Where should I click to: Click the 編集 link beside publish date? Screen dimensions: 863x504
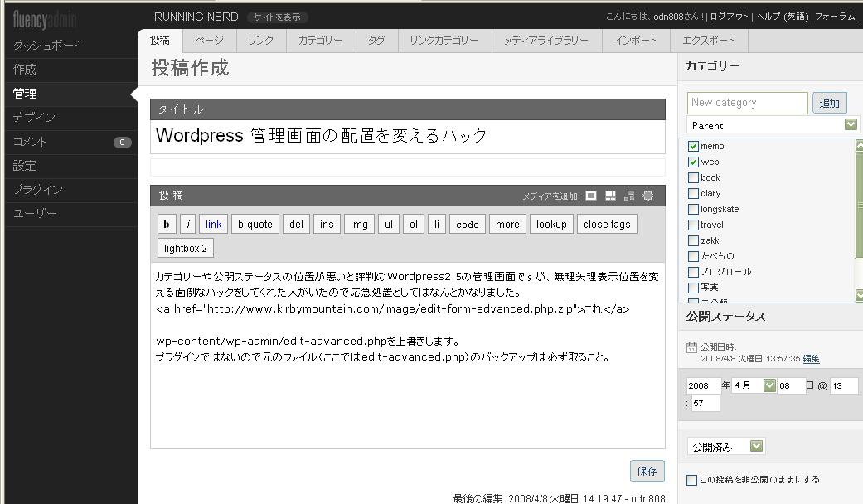[x=811, y=359]
